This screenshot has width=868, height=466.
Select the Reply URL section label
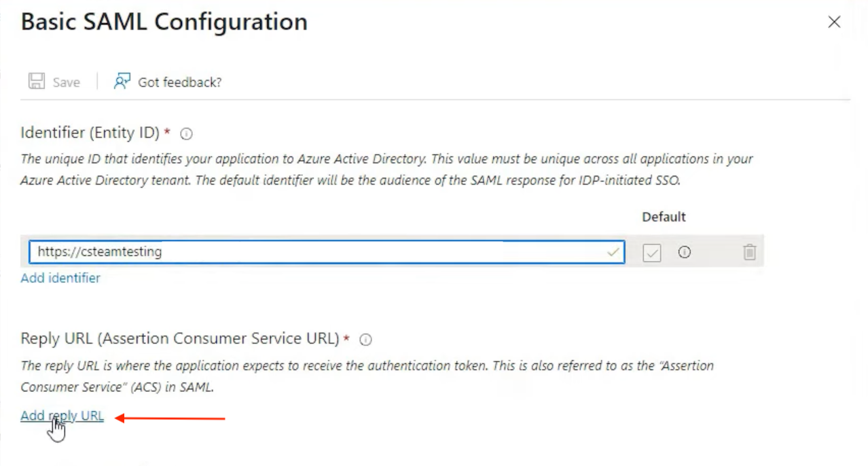tap(180, 338)
